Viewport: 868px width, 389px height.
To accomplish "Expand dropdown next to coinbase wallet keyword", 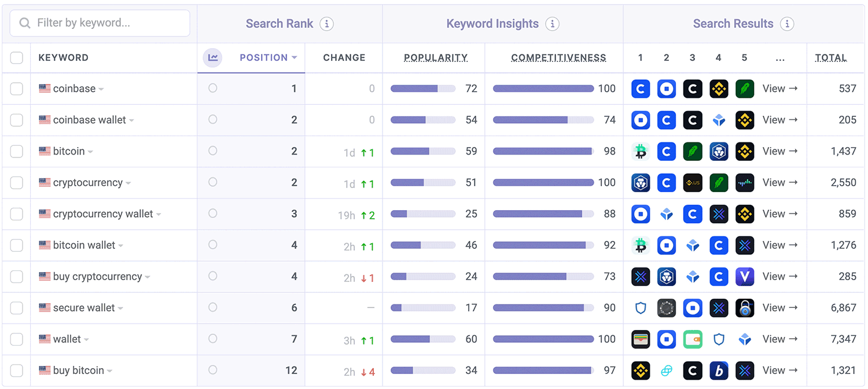I will [131, 120].
